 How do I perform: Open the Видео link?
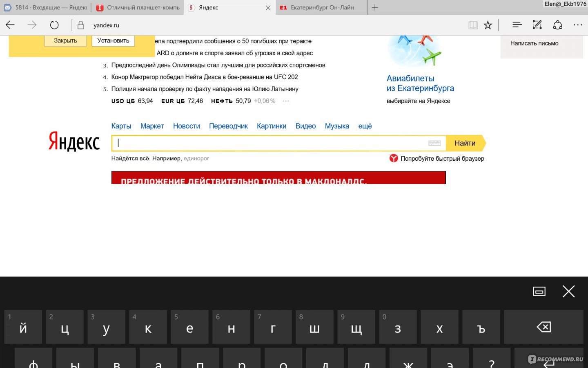(x=305, y=126)
